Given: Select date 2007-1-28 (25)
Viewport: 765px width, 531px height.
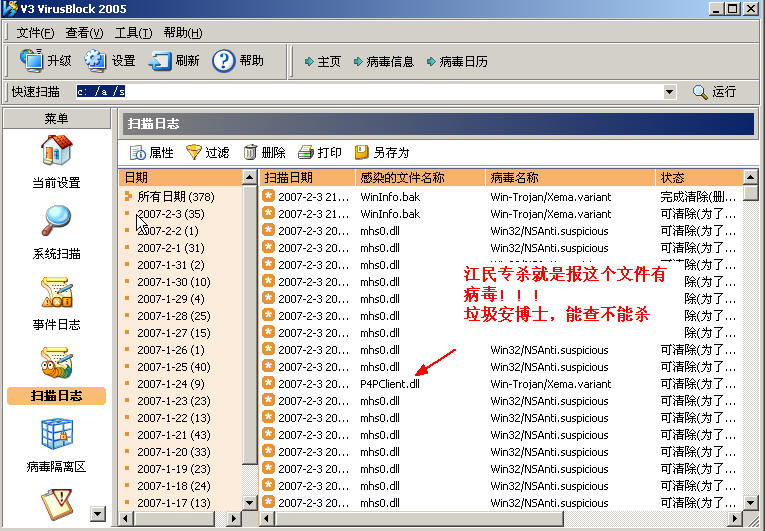Looking at the screenshot, I should [x=174, y=316].
